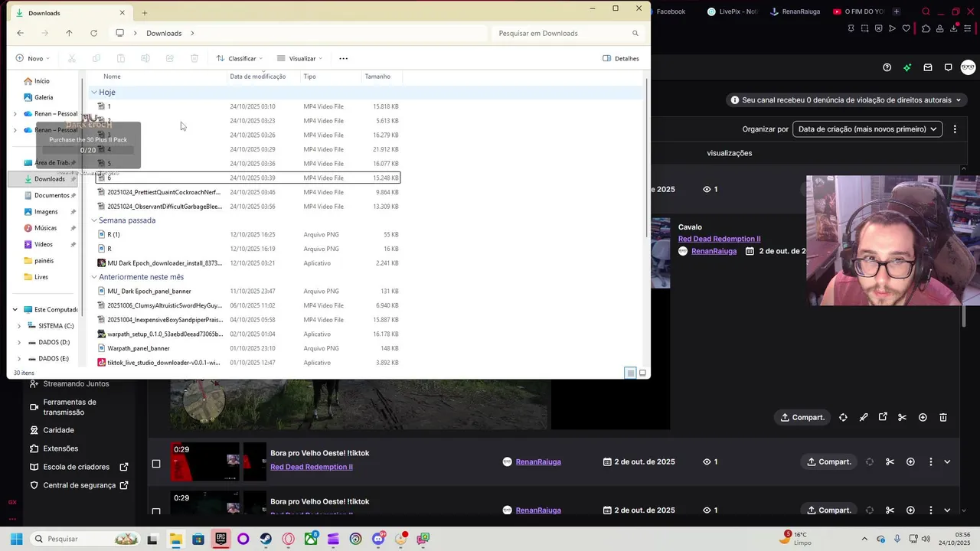Open the Twitch profile avatar menu
The image size is (980, 551).
click(968, 67)
